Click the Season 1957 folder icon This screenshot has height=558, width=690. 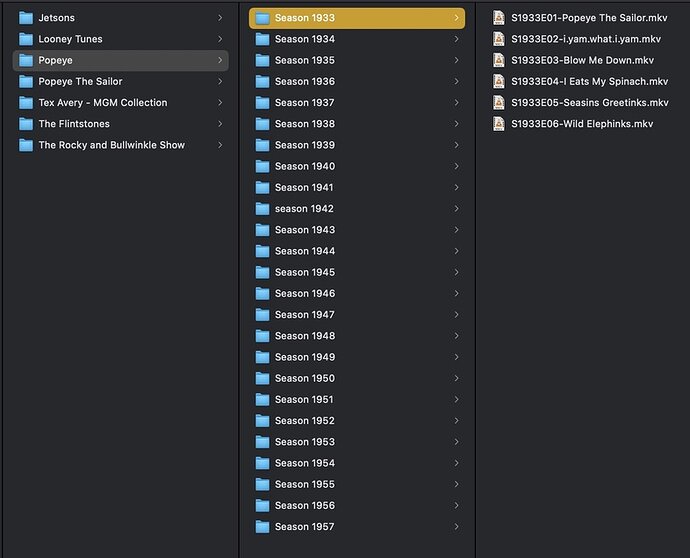click(x=262, y=527)
